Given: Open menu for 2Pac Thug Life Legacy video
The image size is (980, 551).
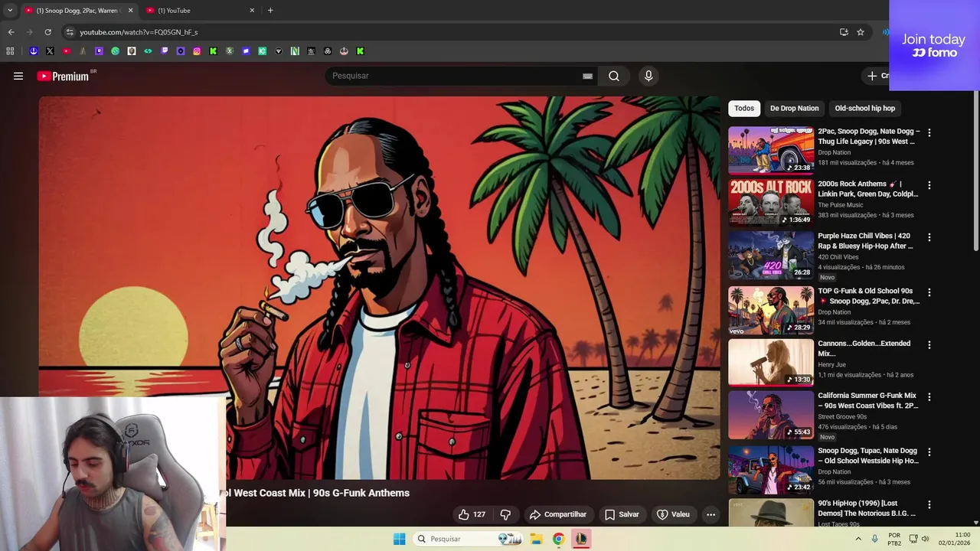Looking at the screenshot, I should (929, 132).
